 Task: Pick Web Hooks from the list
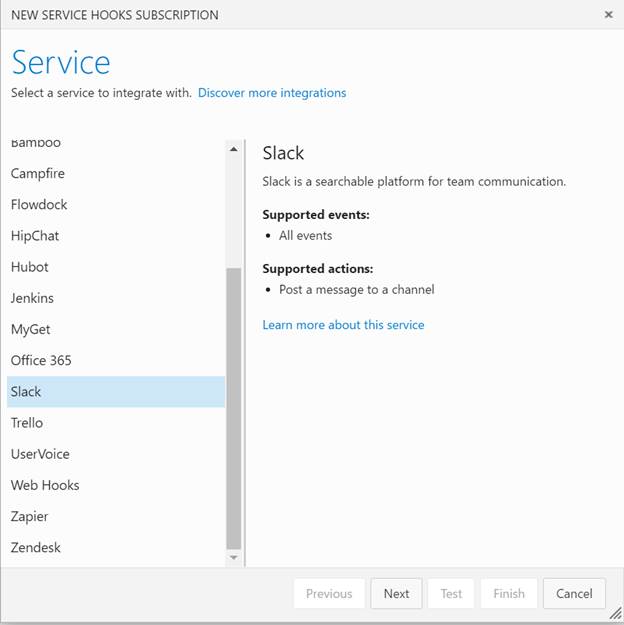coord(45,485)
